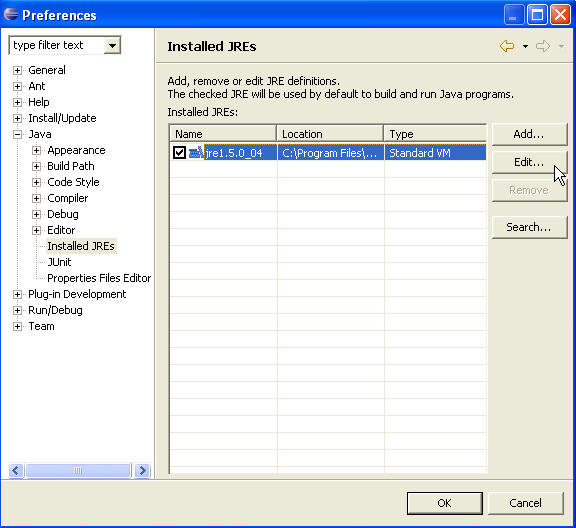Click the JRE library icon beside jre1.5.0_04
Image resolution: width=576 pixels, height=528 pixels.
(x=197, y=152)
